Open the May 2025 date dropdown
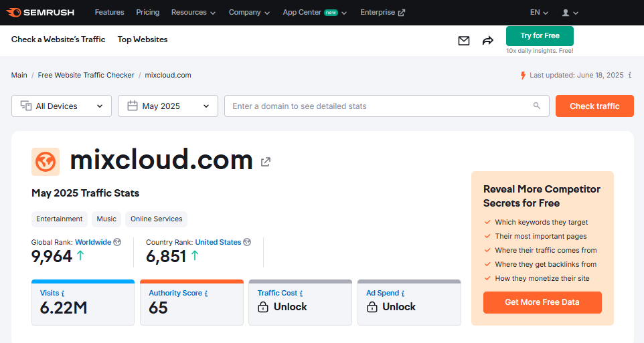644x343 pixels. coord(168,106)
